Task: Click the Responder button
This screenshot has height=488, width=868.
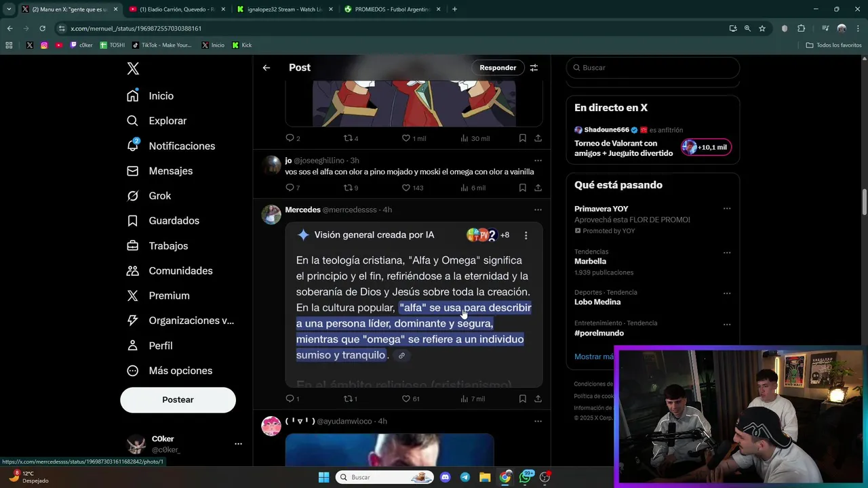Action: pyautogui.click(x=498, y=68)
